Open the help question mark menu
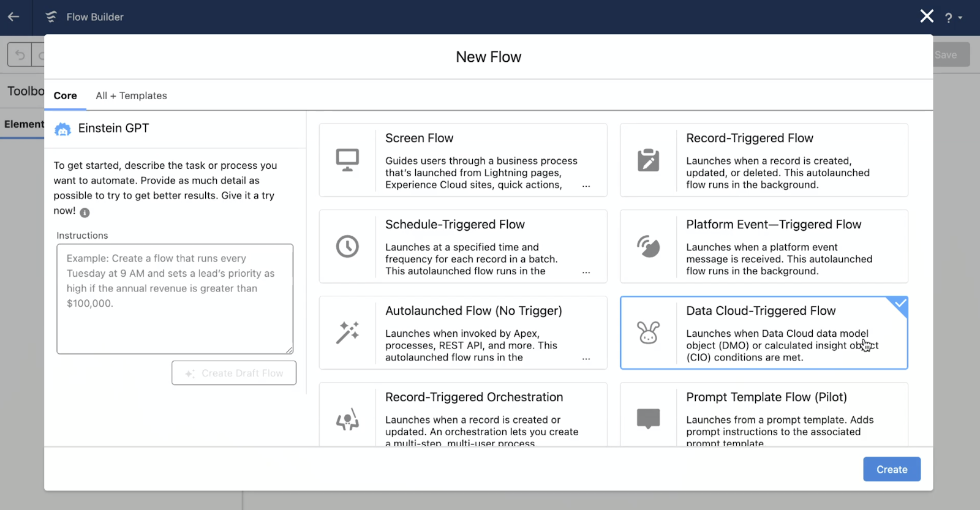The width and height of the screenshot is (980, 510). click(x=953, y=18)
